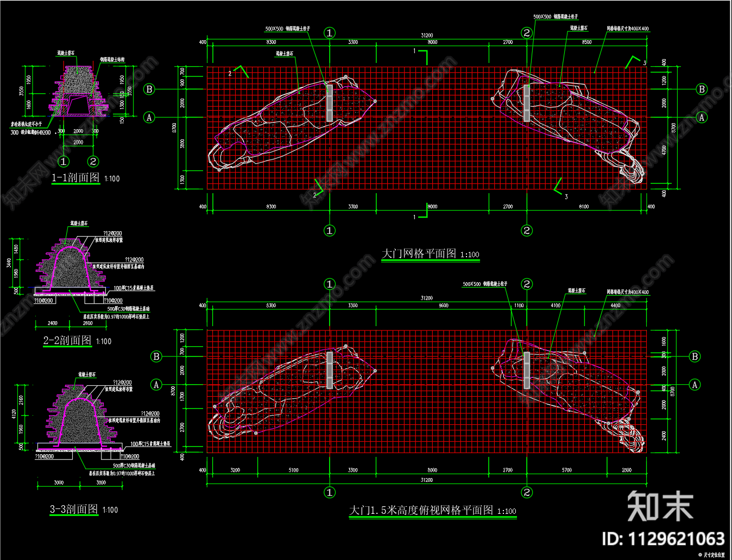Select the 8500 dimension above the upper plan
This screenshot has height=560, width=732.
click(x=587, y=42)
